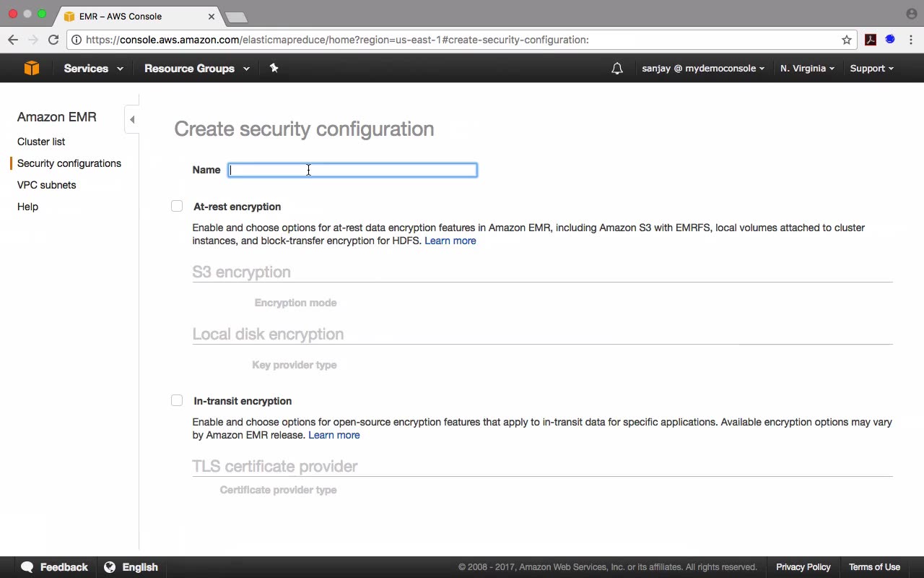924x578 pixels.
Task: Click the AWS orange cube home icon
Action: tap(31, 68)
